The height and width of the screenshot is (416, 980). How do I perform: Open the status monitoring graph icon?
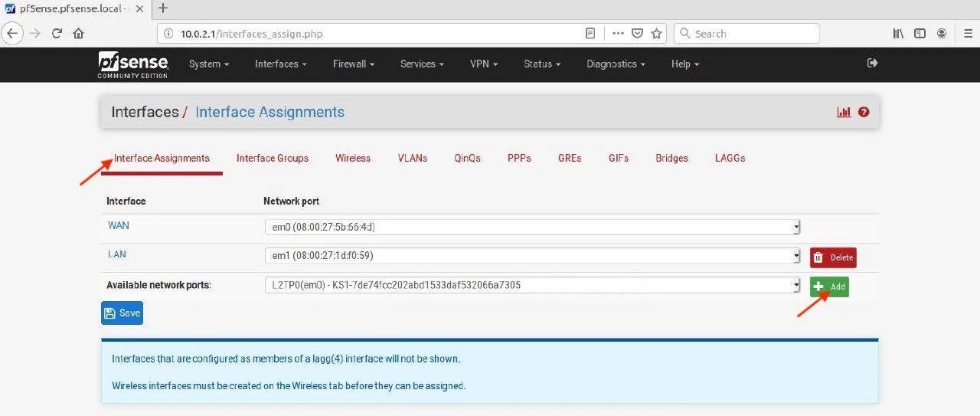point(844,112)
